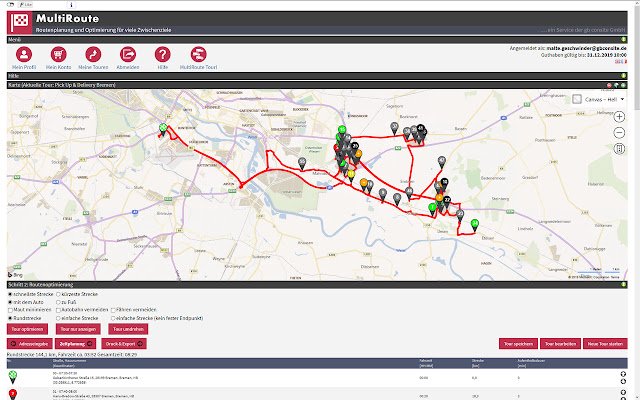Click the Bing logo on the map

15,275
